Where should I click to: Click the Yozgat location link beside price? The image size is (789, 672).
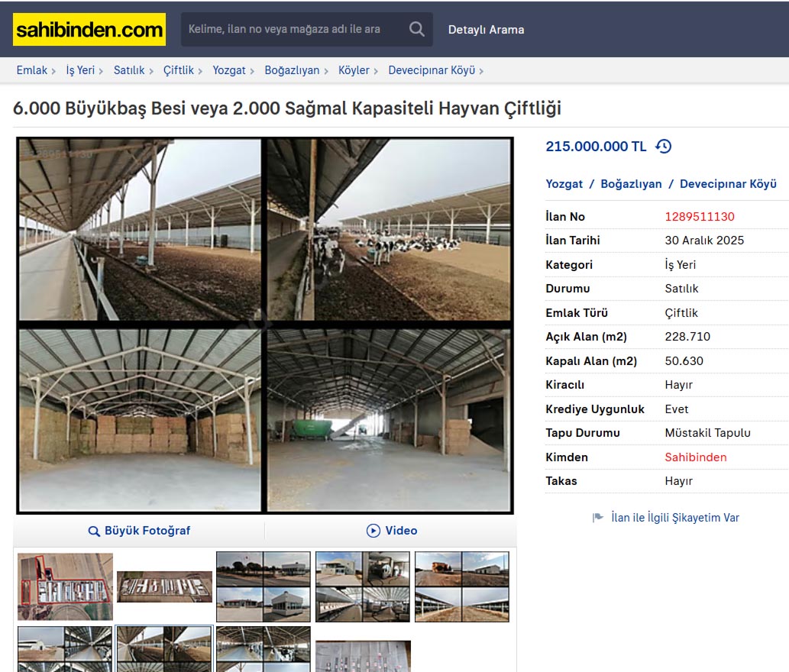[x=564, y=184]
